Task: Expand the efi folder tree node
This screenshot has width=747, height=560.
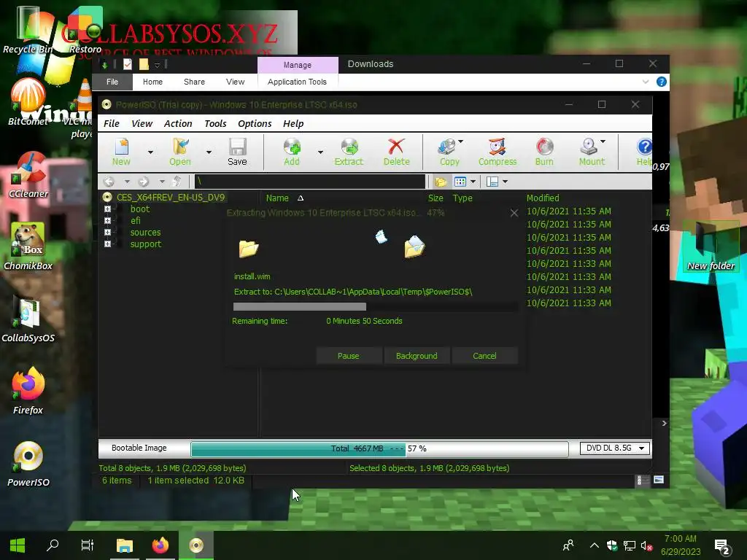Action: click(108, 220)
